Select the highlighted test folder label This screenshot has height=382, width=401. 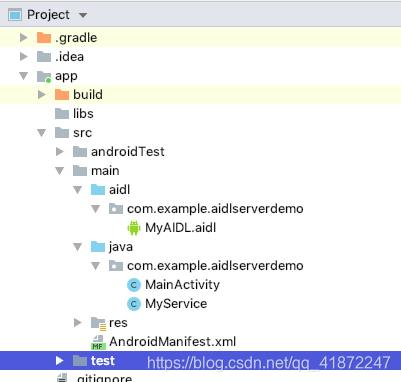tap(103, 361)
